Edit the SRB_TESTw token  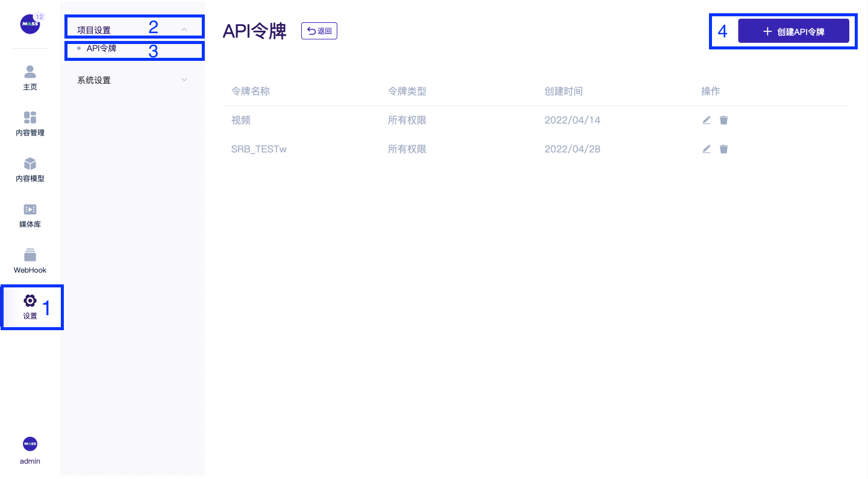coord(707,149)
